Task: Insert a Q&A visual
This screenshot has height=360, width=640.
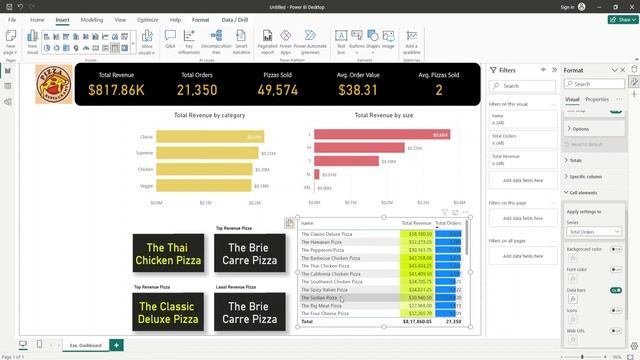Action: (170, 39)
